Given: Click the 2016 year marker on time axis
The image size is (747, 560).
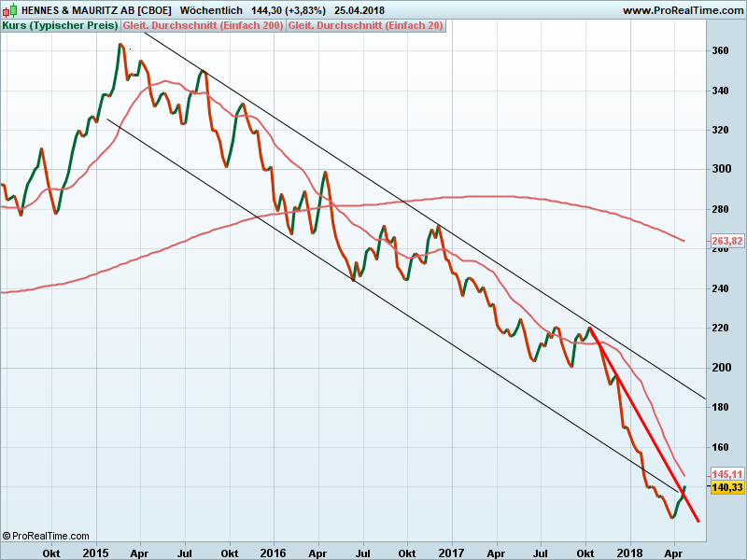Looking at the screenshot, I should click(273, 553).
